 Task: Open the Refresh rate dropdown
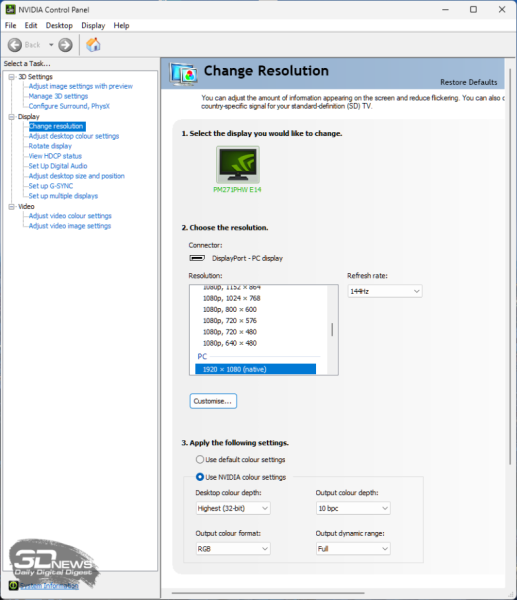point(385,291)
